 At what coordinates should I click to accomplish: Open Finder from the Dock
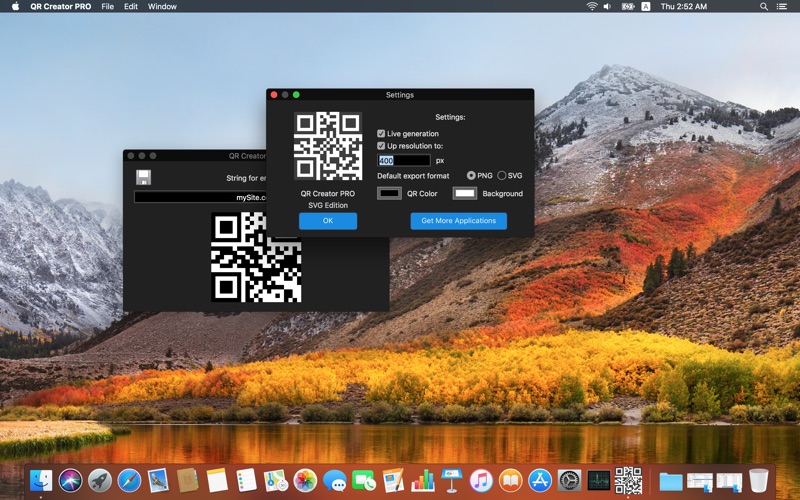pos(41,481)
